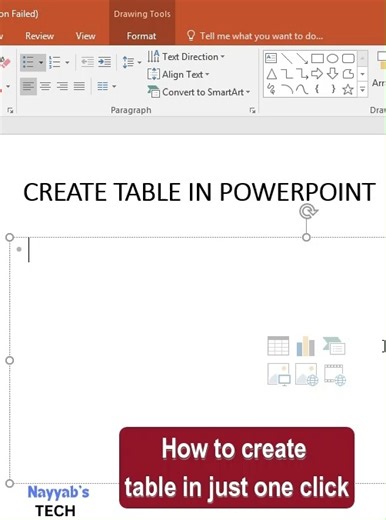Select the Right Arrow shape
Screen dimensions: 386x520
coord(317,74)
